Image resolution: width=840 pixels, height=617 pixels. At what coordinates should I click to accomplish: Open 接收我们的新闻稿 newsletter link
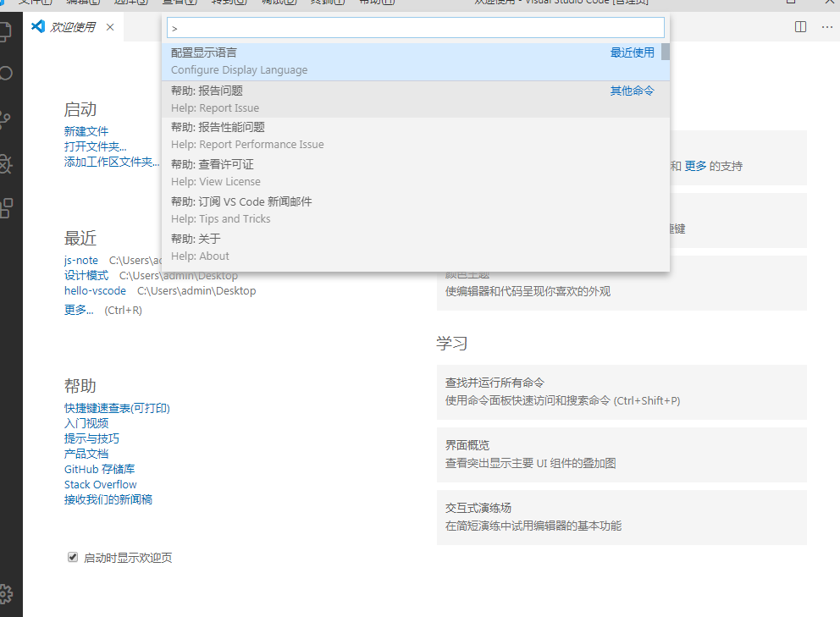click(x=108, y=499)
